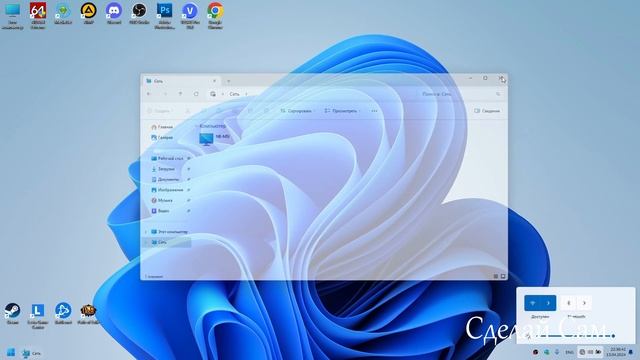Open the network volume battery tray group
The width and height of the screenshot is (640, 360).
point(591,352)
